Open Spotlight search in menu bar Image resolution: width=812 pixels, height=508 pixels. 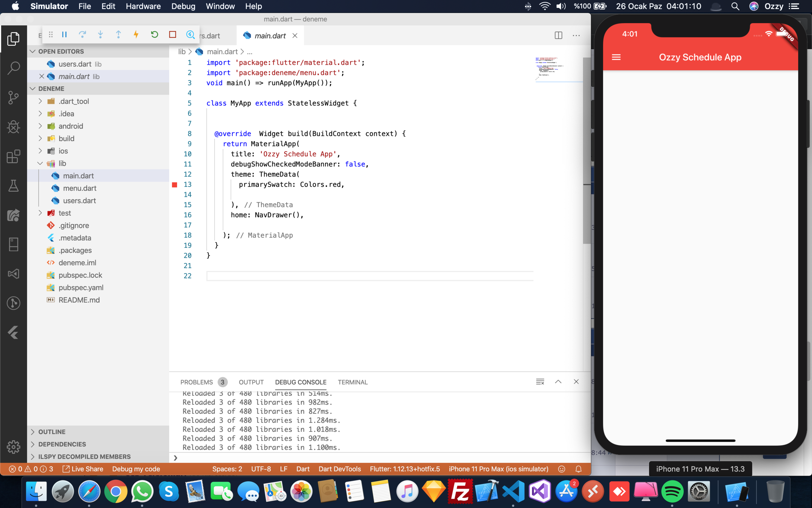(735, 6)
